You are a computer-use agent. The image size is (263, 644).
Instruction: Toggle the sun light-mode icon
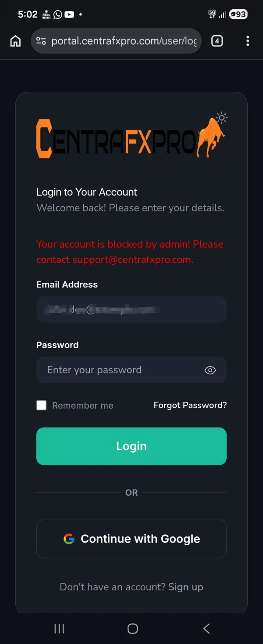[222, 118]
